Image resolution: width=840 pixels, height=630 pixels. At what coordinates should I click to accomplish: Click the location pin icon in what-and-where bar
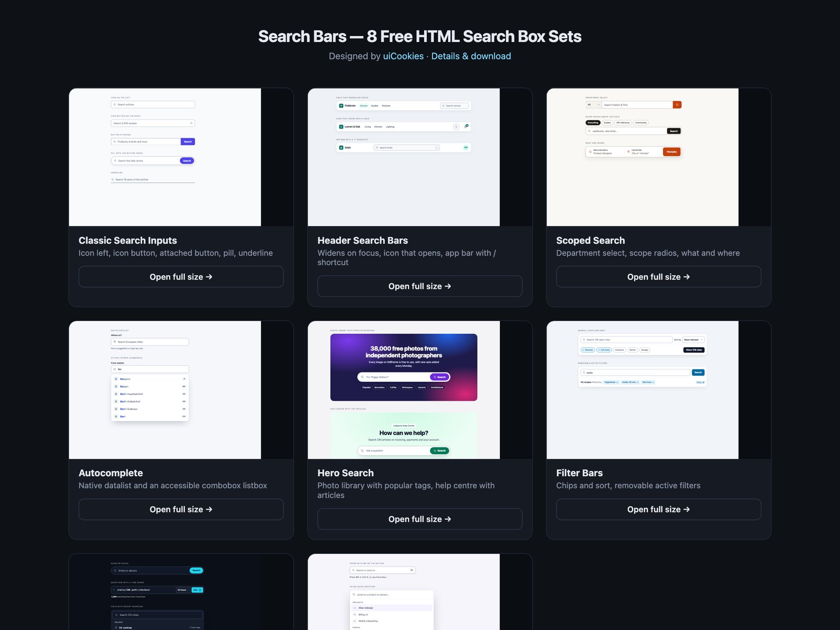click(628, 152)
